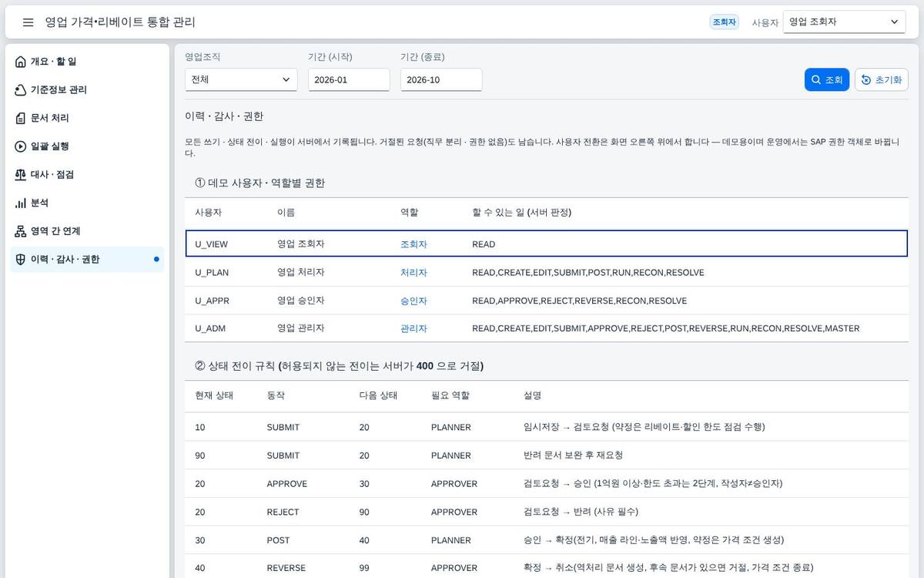This screenshot has width=924, height=578.
Task: Click the APPROVE action cell
Action: point(287,484)
